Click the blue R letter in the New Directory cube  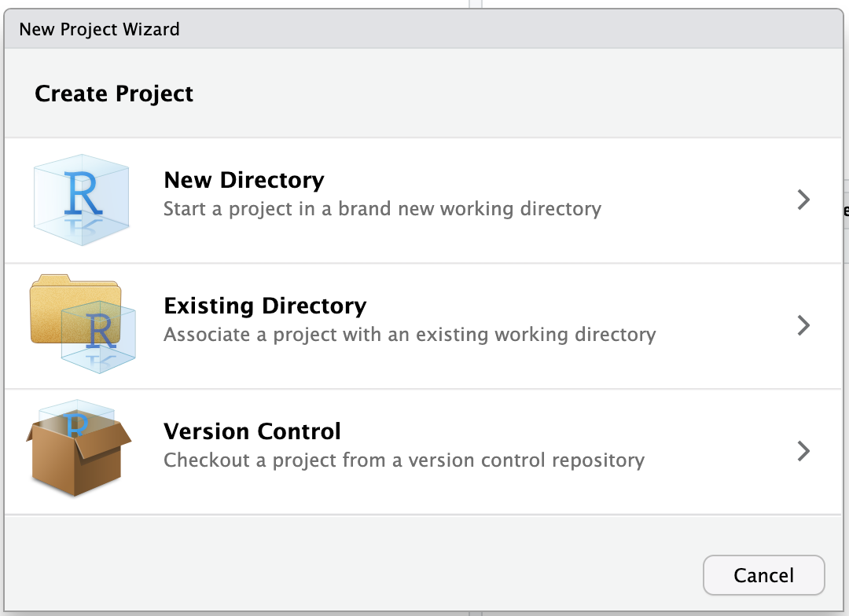(83, 193)
